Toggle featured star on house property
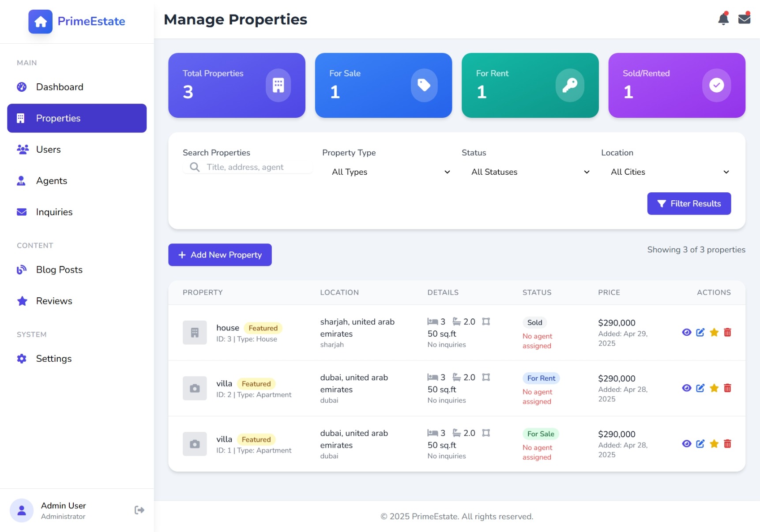The image size is (760, 532). click(x=714, y=333)
